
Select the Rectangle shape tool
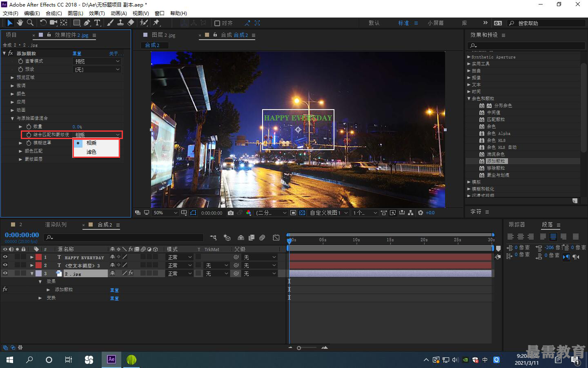click(76, 23)
